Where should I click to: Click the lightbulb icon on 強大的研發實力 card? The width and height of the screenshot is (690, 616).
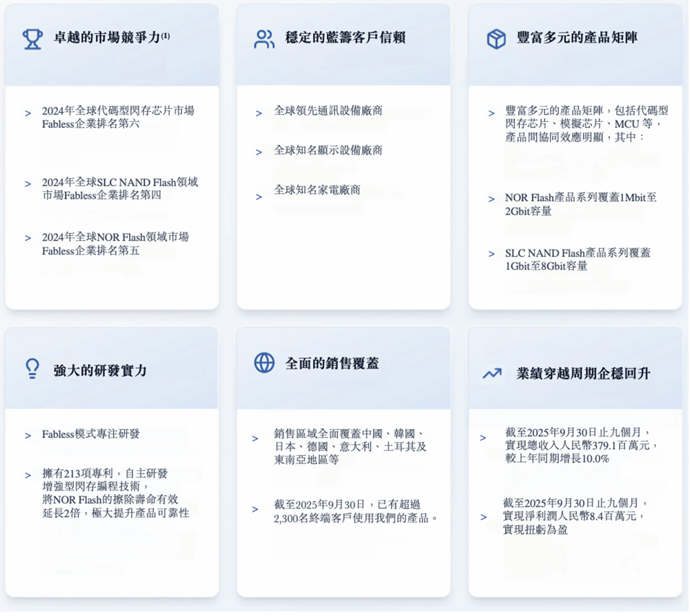tap(30, 367)
